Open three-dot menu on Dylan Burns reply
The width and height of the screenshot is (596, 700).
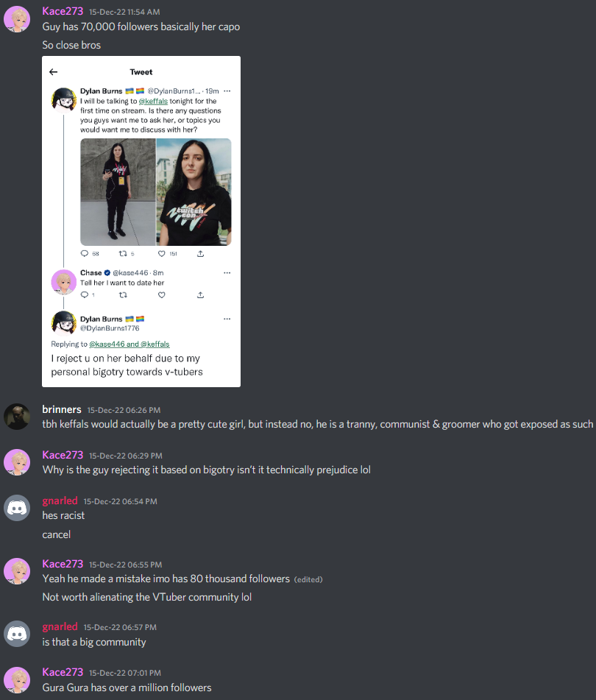click(x=227, y=319)
